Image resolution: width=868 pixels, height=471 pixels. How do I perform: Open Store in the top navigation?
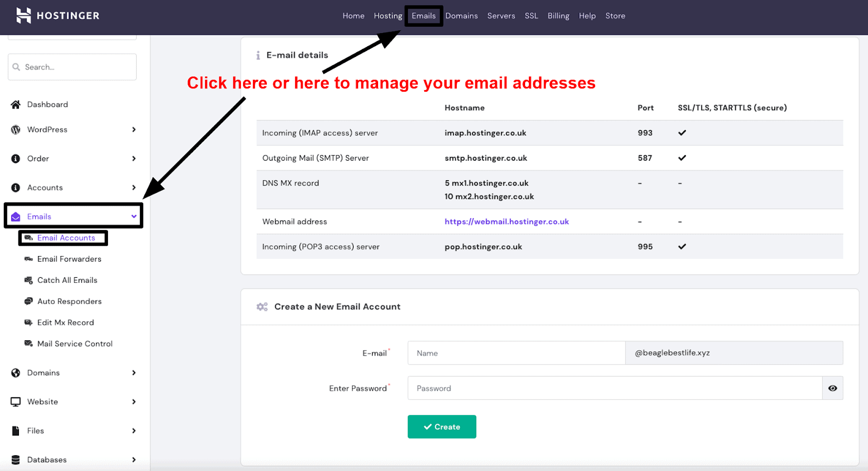615,16
